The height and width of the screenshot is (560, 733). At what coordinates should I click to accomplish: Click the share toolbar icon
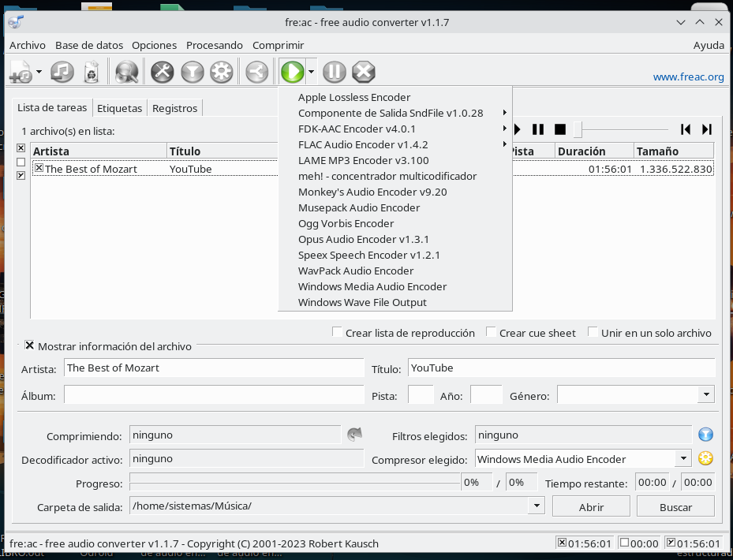tap(256, 72)
